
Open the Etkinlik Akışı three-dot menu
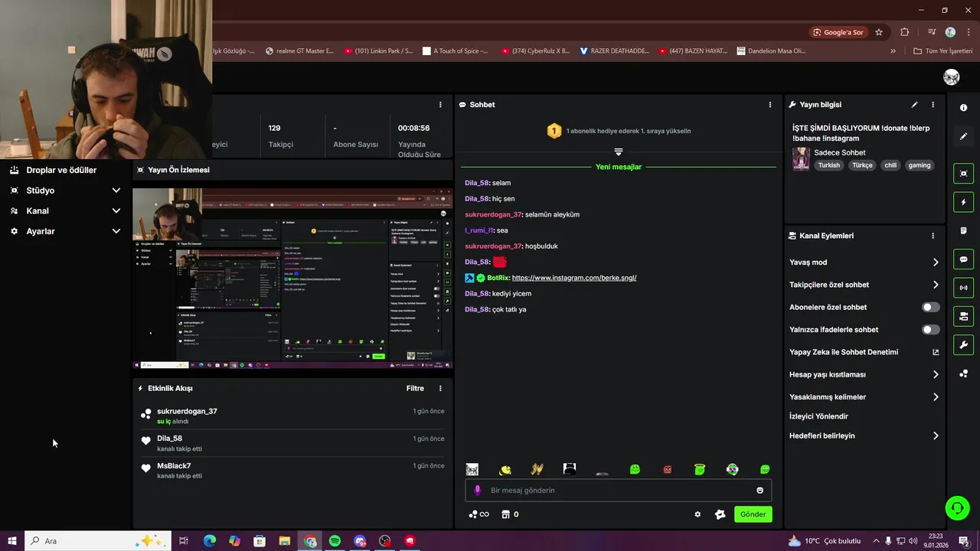[x=440, y=388]
